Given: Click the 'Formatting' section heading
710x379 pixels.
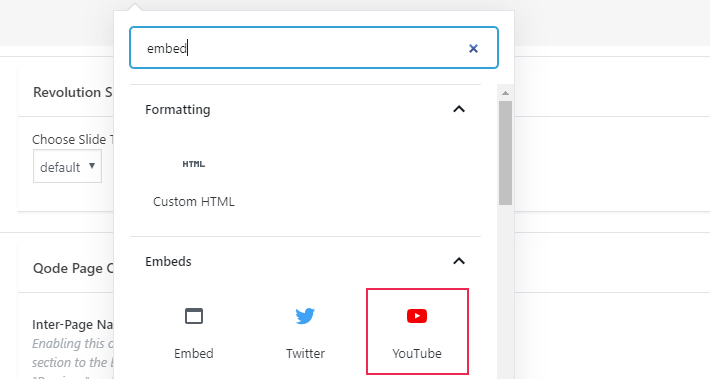Looking at the screenshot, I should [x=178, y=110].
